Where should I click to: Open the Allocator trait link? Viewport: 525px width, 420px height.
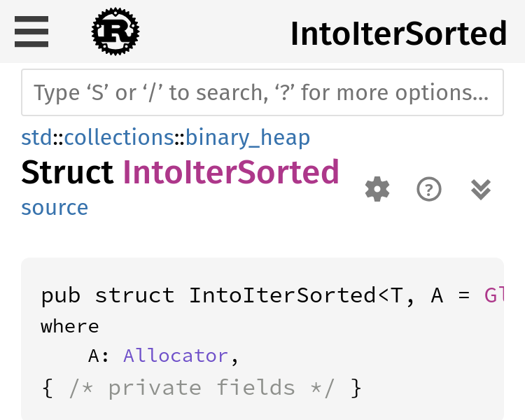[176, 356]
